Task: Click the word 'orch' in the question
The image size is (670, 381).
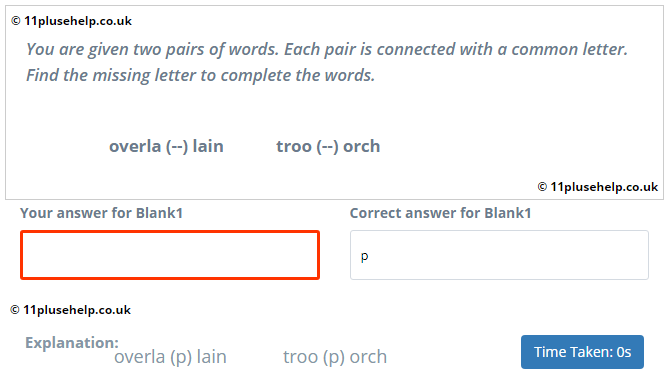Action: (x=361, y=146)
